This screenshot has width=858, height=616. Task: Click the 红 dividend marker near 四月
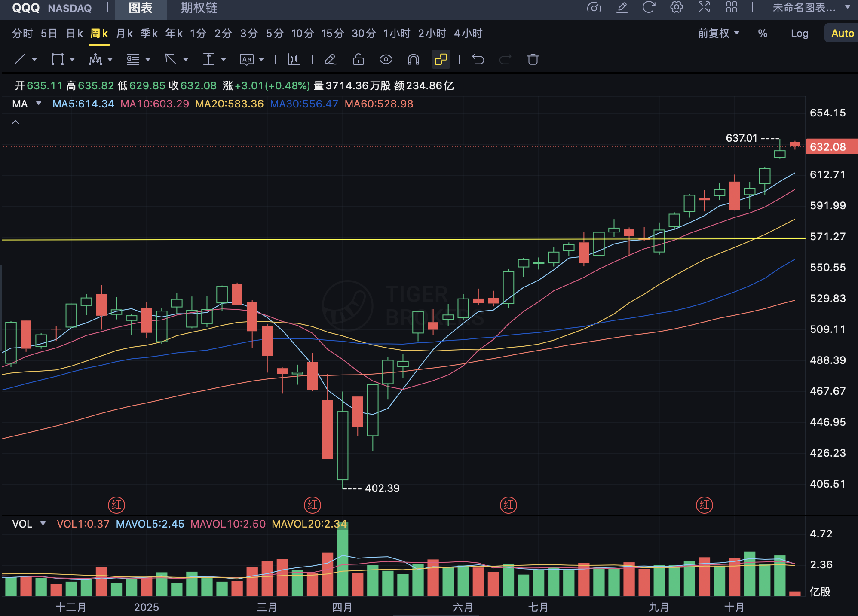(313, 505)
